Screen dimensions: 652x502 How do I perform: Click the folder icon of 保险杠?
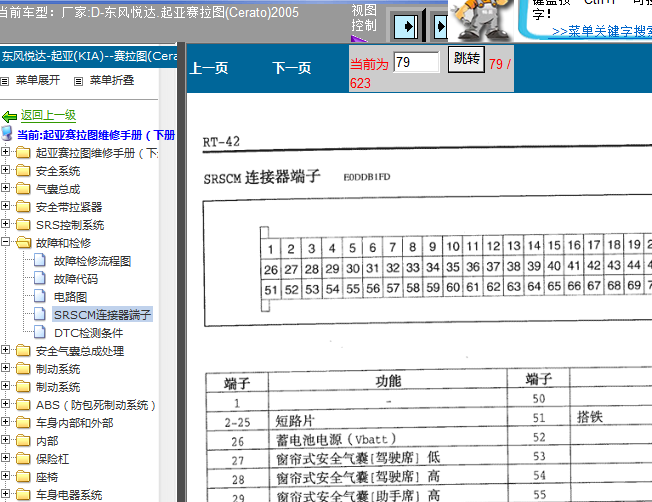click(23, 458)
